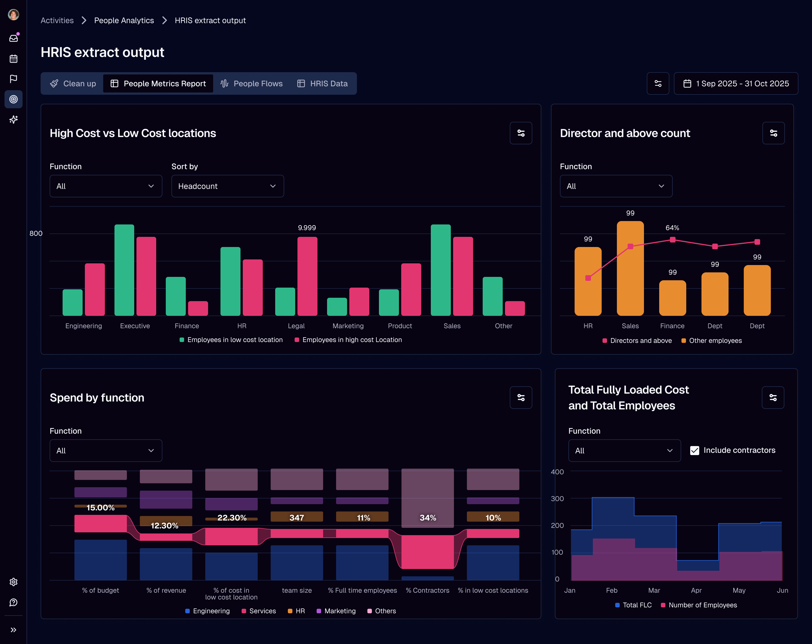Screen dimensions: 812x644
Task: Open filter settings for High Cost vs Low Cost
Action: [x=521, y=133]
